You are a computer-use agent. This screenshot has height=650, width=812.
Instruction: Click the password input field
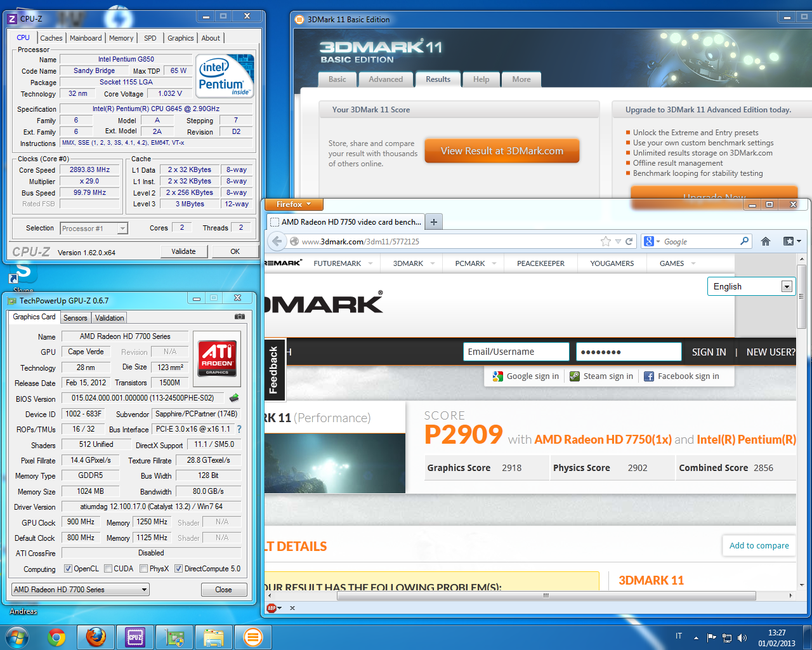point(629,352)
